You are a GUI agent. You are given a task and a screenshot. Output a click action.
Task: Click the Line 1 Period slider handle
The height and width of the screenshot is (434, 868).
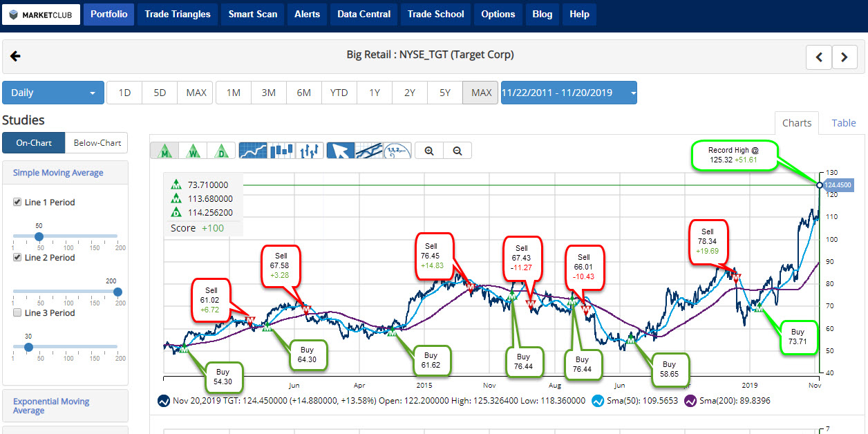coord(39,236)
